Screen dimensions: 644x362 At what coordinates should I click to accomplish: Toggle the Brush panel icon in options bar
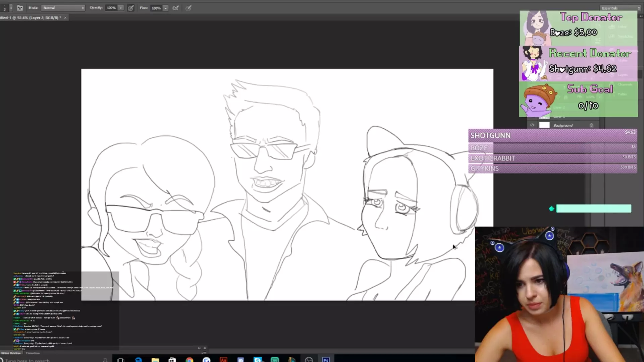pos(20,8)
